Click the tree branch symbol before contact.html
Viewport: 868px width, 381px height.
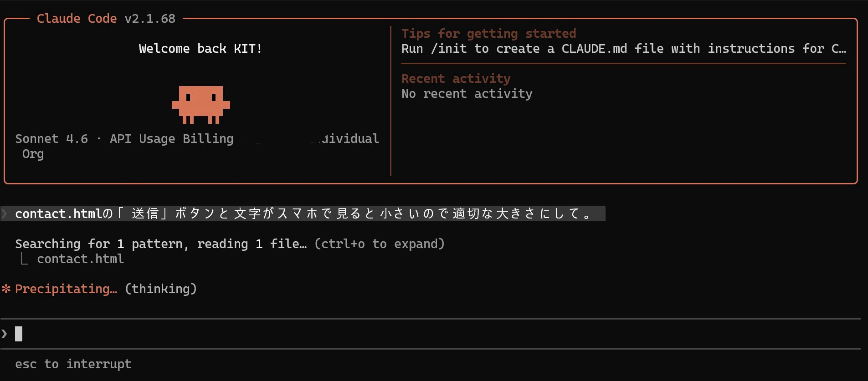(24, 259)
